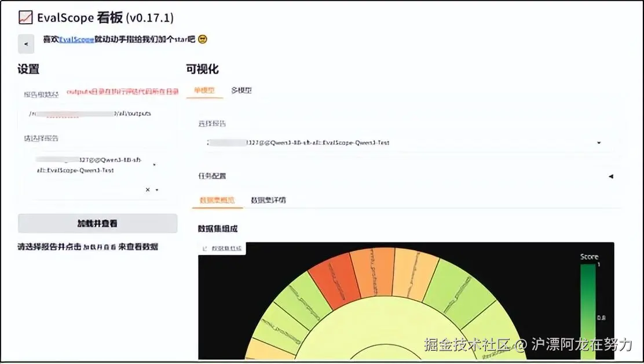This screenshot has width=644, height=364.
Task: Select the dark orange sunburst segment
Action: [x=374, y=272]
